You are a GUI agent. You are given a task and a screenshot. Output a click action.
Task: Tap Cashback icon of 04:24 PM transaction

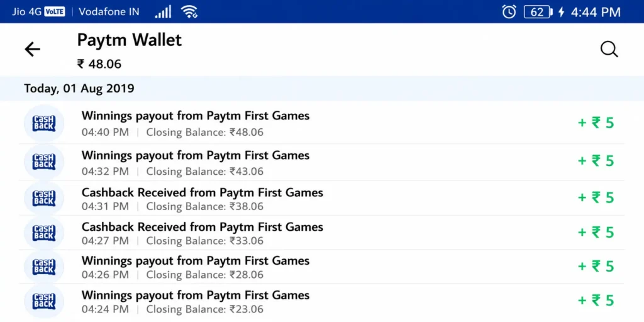tap(44, 301)
